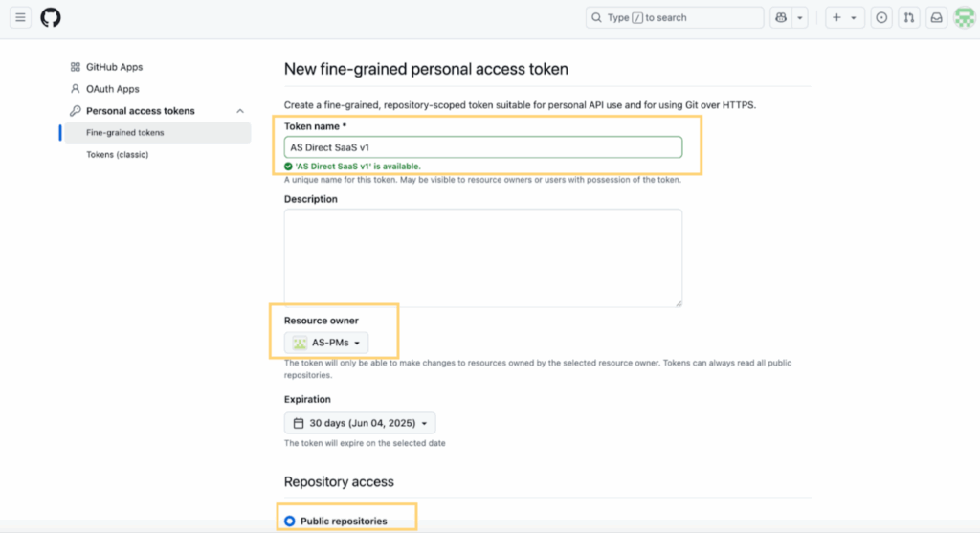Viewport: 980px width, 533px height.
Task: Click into the Description text area
Action: (x=483, y=258)
